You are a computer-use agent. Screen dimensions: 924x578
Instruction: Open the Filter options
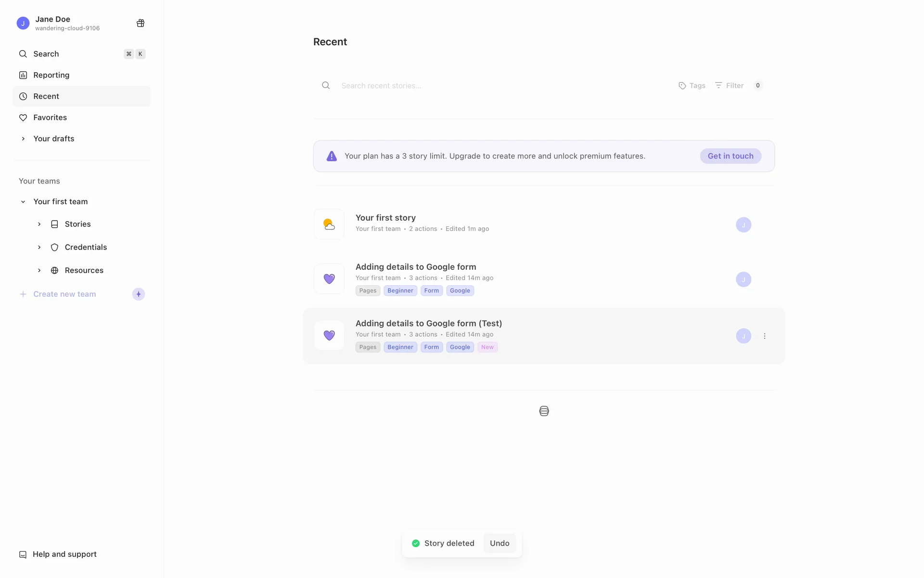click(x=730, y=86)
